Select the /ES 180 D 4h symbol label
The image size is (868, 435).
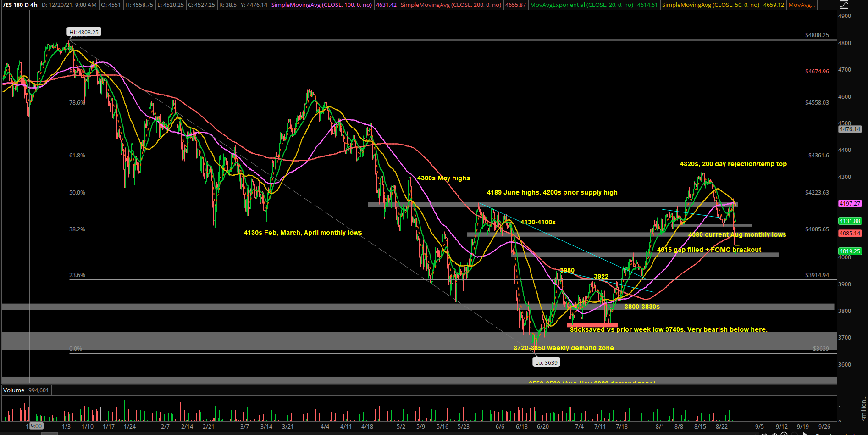[x=20, y=5]
